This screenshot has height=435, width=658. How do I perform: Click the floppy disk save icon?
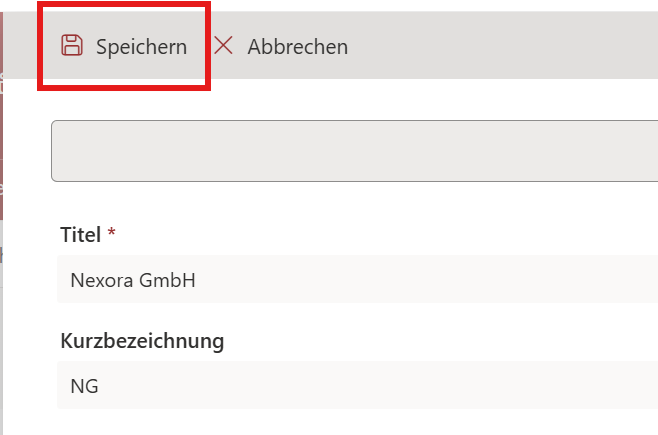point(71,45)
